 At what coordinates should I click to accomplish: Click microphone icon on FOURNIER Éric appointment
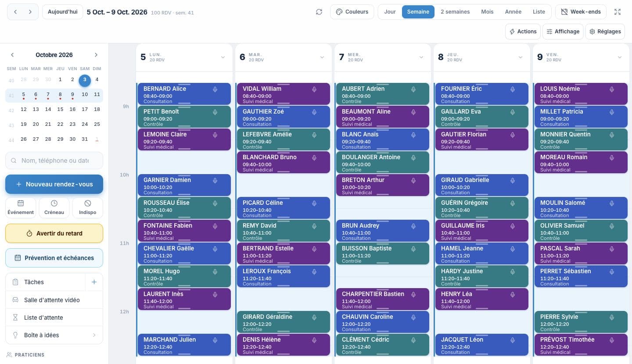pyautogui.click(x=513, y=89)
